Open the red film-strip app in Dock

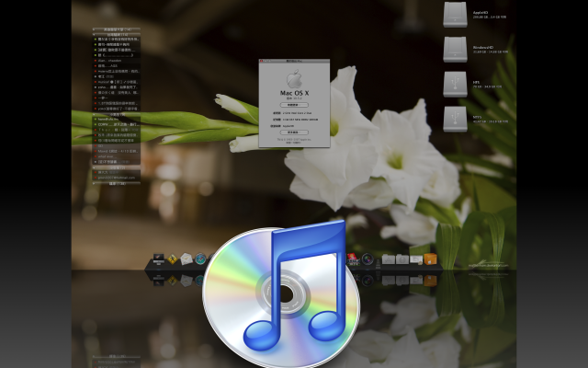click(x=353, y=259)
